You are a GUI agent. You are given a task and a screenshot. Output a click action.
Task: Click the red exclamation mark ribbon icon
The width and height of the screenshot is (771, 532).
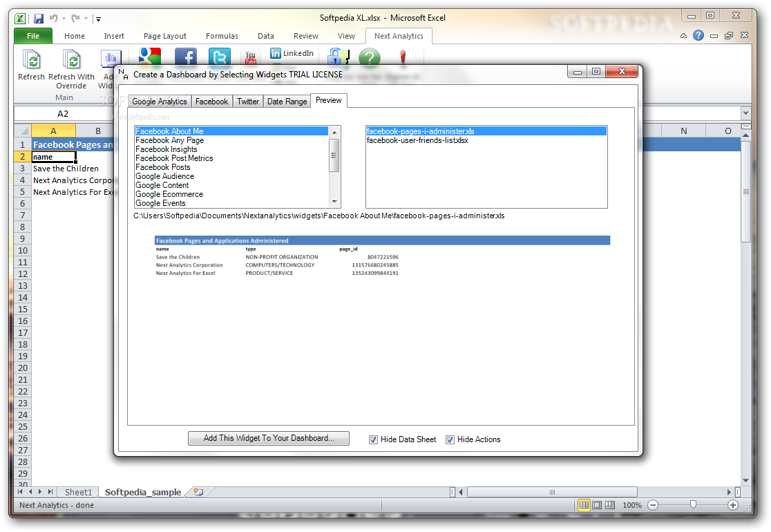click(403, 57)
